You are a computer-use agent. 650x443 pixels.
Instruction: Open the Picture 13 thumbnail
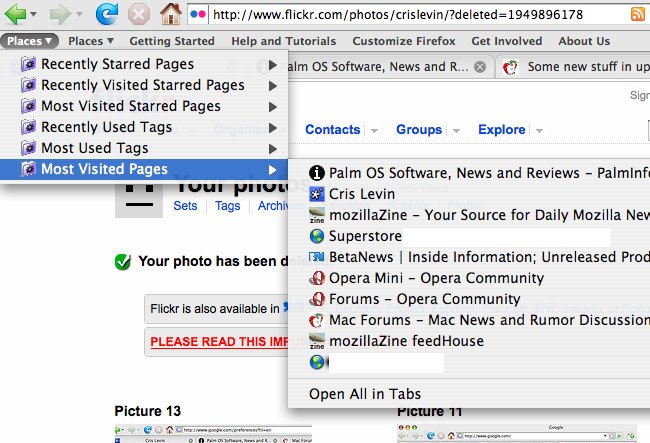213,433
